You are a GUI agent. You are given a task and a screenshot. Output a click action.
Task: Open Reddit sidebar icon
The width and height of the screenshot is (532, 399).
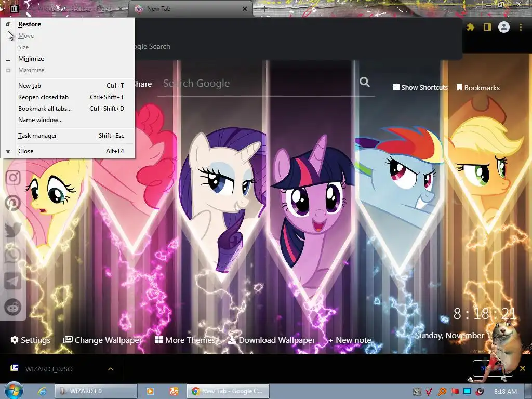point(13,307)
